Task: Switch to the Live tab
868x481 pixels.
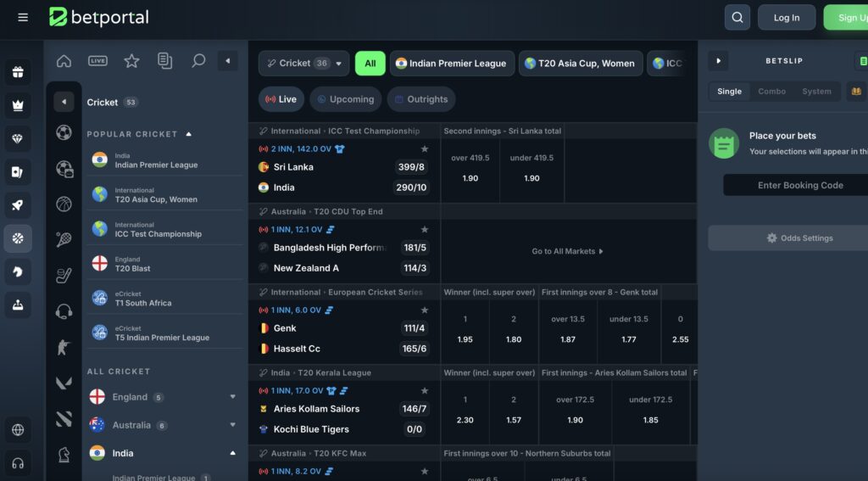Action: tap(281, 99)
